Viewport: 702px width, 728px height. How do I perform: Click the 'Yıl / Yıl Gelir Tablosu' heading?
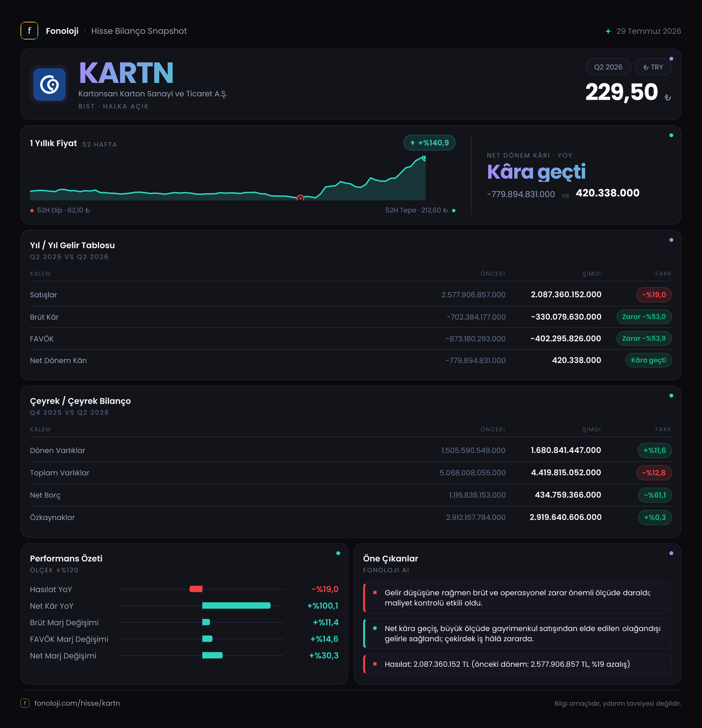click(x=72, y=245)
